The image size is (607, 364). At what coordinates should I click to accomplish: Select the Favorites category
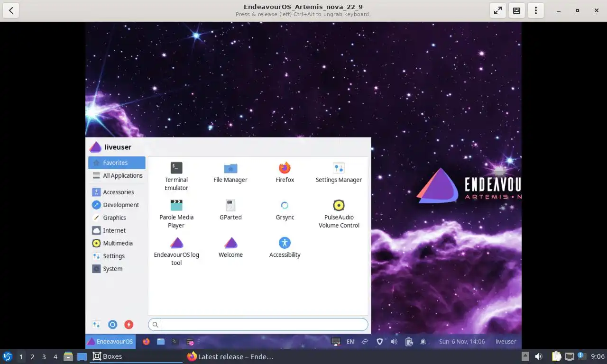click(x=117, y=163)
